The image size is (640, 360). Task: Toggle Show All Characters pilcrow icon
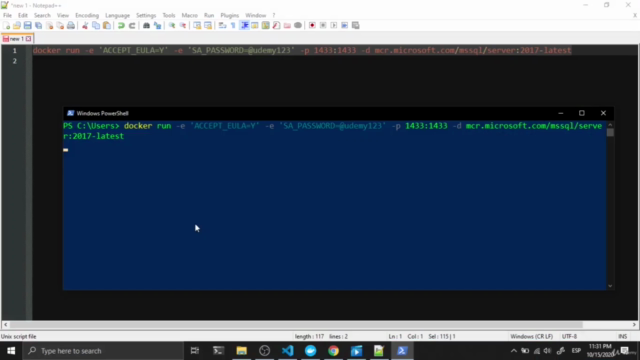(233, 25)
